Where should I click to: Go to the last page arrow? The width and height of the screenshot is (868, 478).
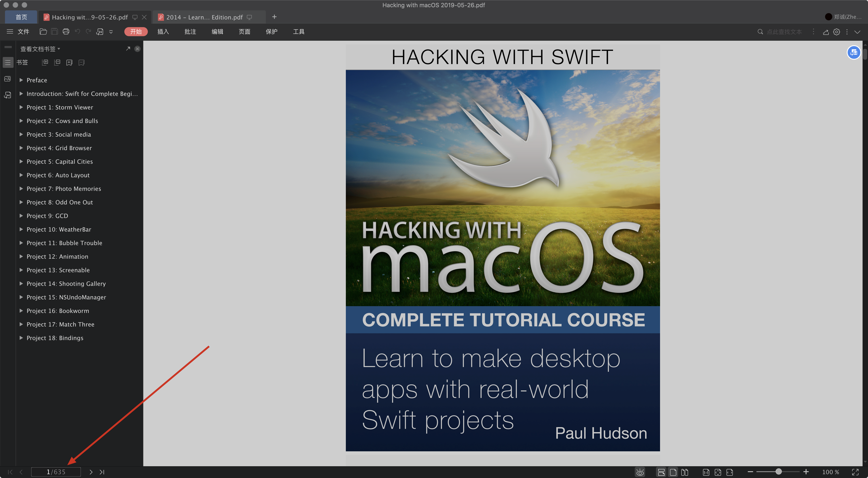[x=102, y=472]
